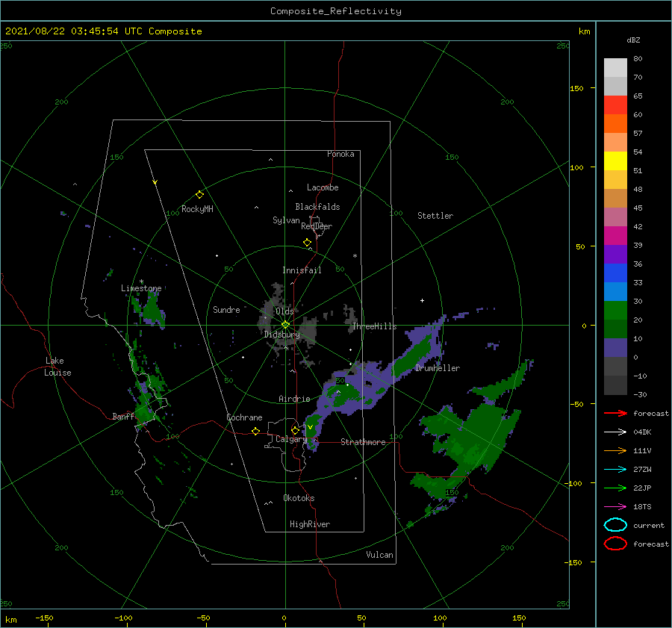Click the Cochrane town label
The image size is (672, 628).
pyautogui.click(x=244, y=417)
